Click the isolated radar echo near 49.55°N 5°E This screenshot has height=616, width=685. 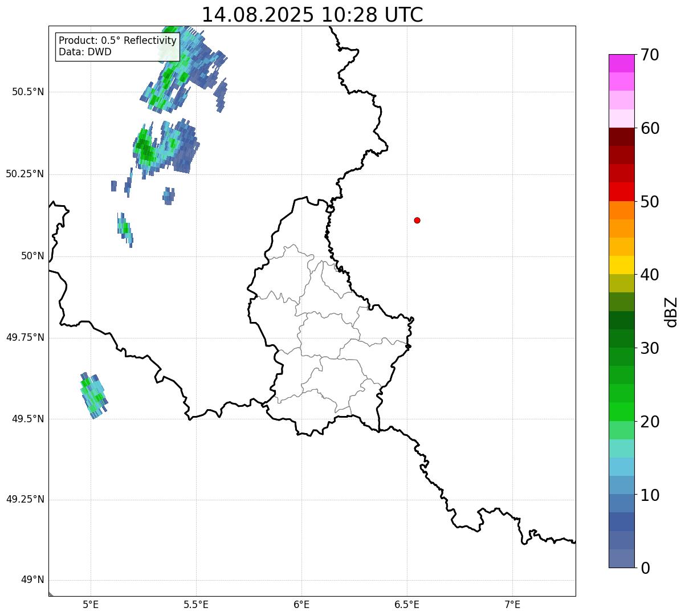click(x=93, y=395)
